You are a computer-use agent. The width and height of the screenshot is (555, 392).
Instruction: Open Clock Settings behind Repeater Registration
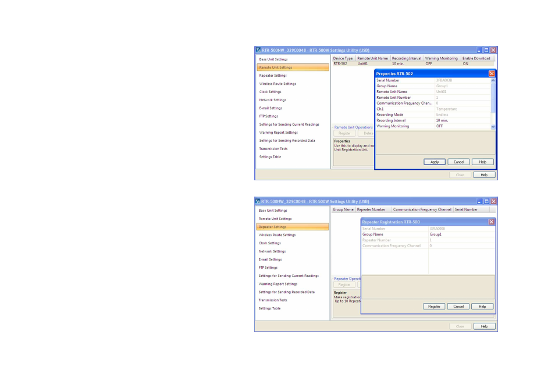[269, 243]
